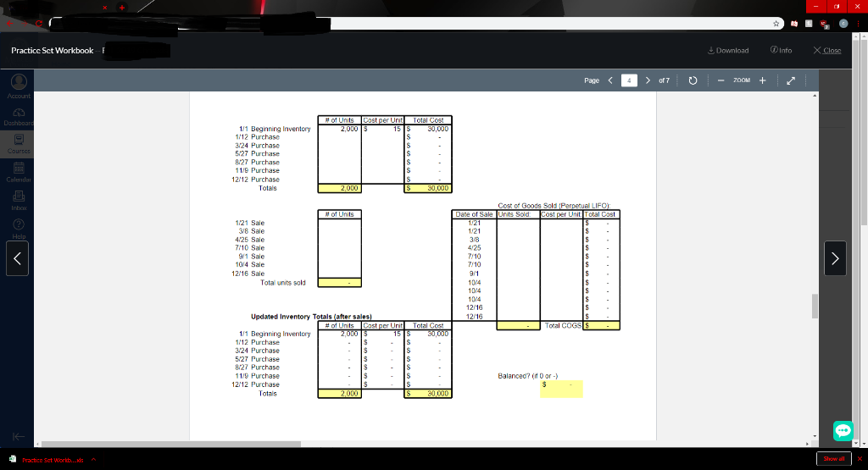Reload the browser page
This screenshot has width=868, height=470.
pos(39,23)
